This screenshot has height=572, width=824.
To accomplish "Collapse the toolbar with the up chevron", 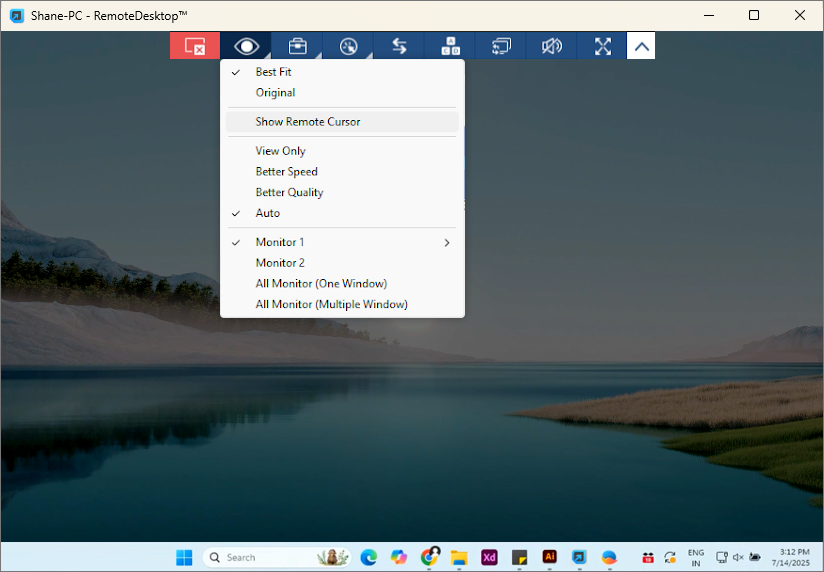I will click(x=641, y=46).
